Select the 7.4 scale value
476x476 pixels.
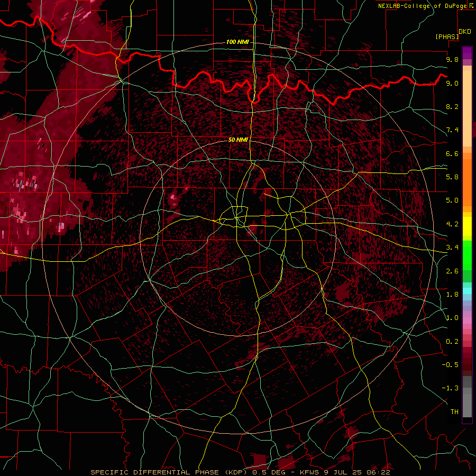coord(452,130)
